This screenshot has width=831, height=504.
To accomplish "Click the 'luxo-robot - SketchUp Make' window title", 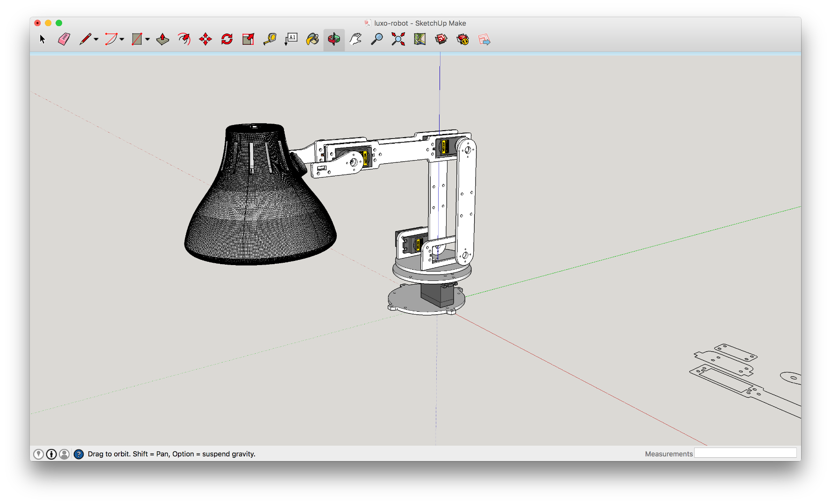I will [420, 23].
